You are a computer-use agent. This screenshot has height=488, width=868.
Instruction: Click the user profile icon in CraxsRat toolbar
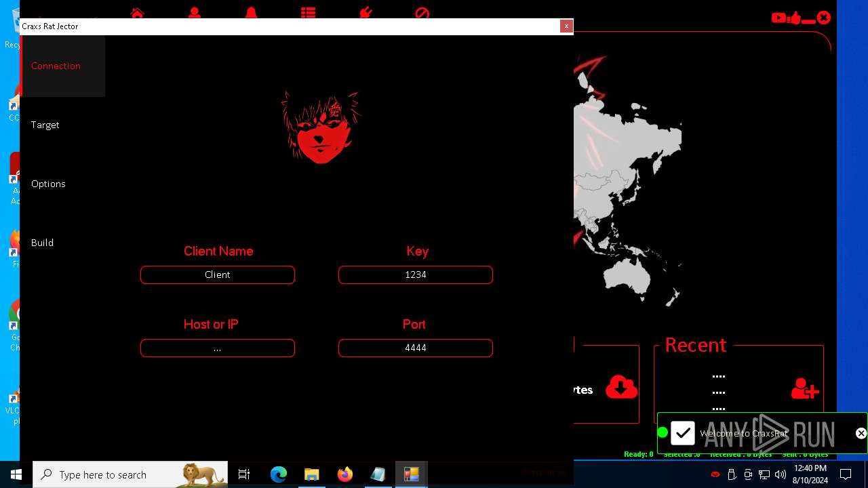(x=195, y=13)
